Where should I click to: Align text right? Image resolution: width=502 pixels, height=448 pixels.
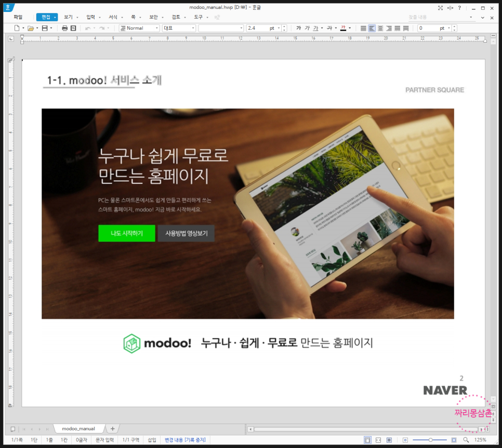[x=389, y=28]
